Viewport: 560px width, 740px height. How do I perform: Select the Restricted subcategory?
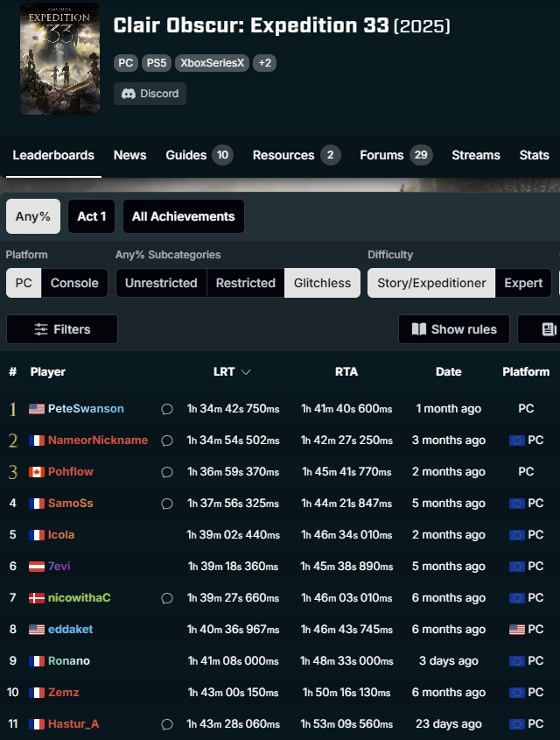(246, 283)
